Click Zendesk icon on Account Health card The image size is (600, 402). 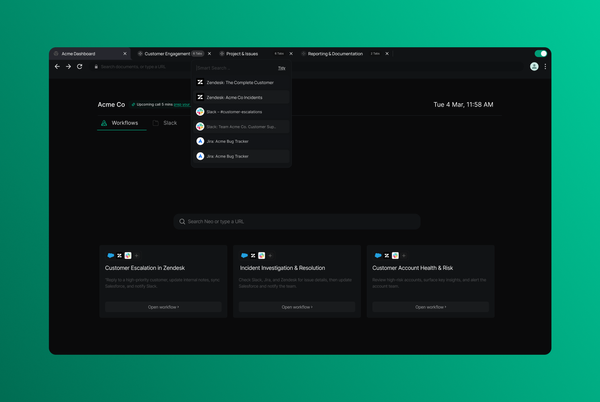click(386, 256)
